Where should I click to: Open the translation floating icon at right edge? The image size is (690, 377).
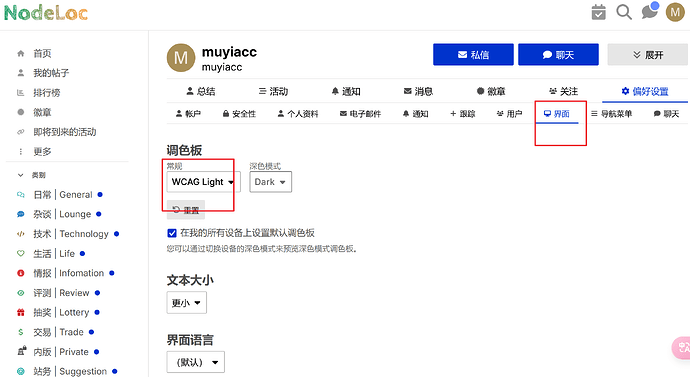(x=682, y=348)
